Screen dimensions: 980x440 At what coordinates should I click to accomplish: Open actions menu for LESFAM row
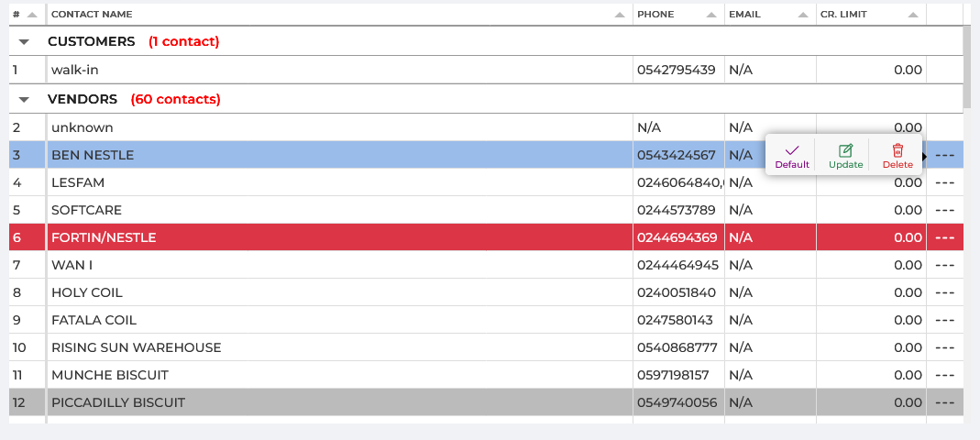coord(945,182)
